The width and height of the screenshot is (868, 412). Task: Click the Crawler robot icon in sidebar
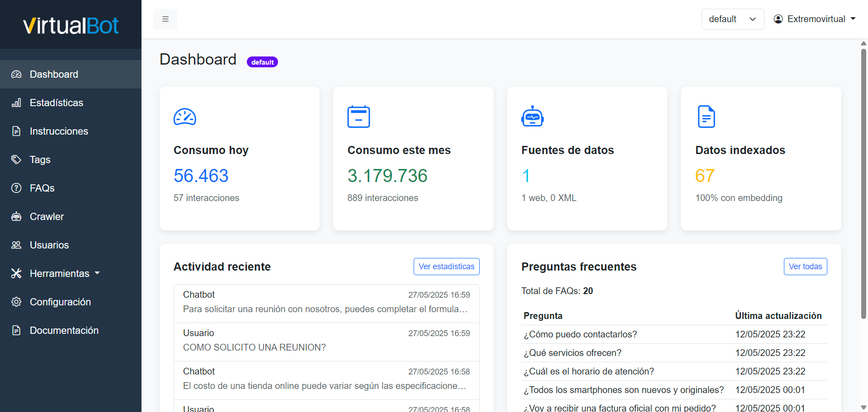click(x=16, y=216)
